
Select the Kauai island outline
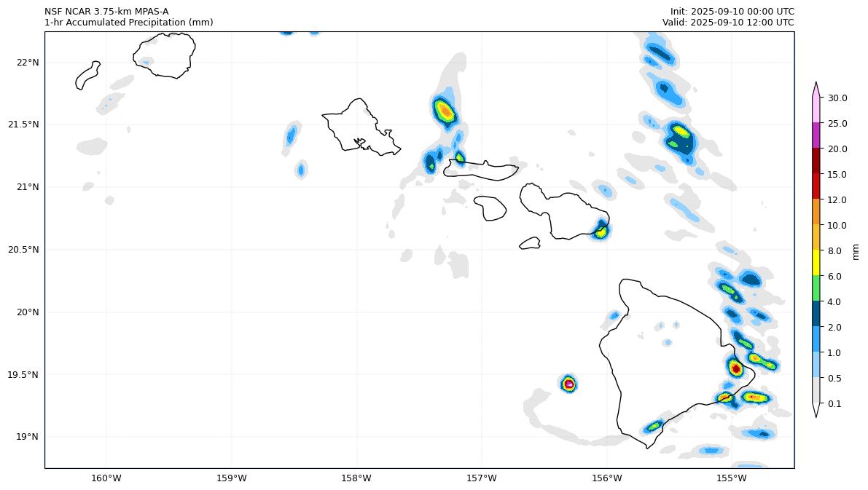pyautogui.click(x=163, y=55)
